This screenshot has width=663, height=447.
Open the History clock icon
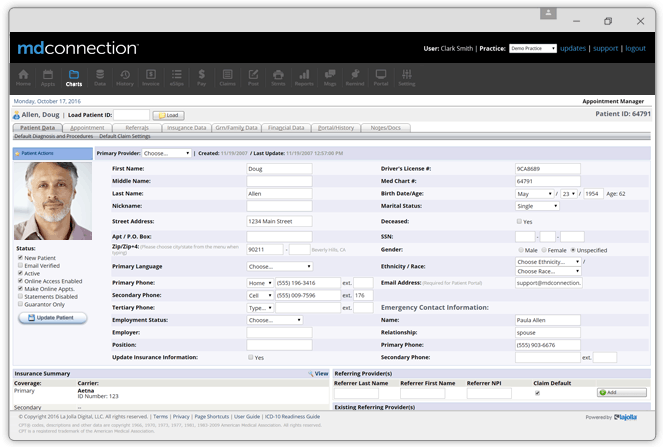pyautogui.click(x=125, y=78)
